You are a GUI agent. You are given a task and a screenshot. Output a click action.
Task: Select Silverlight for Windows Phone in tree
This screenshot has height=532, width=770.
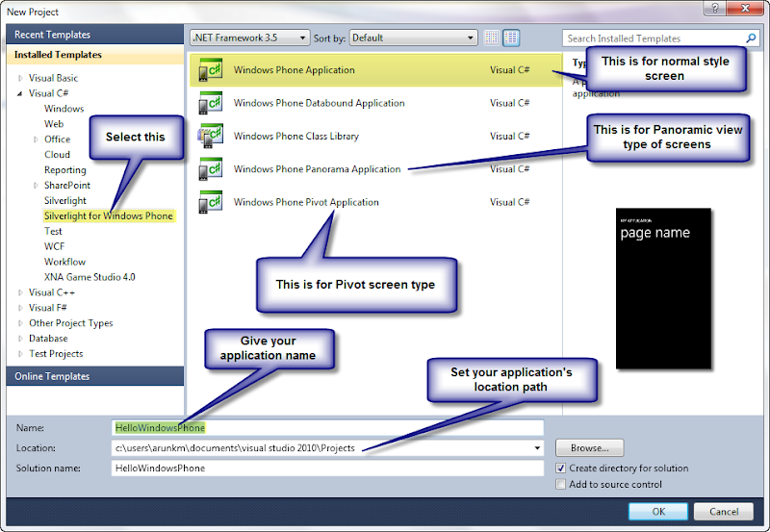coord(109,215)
